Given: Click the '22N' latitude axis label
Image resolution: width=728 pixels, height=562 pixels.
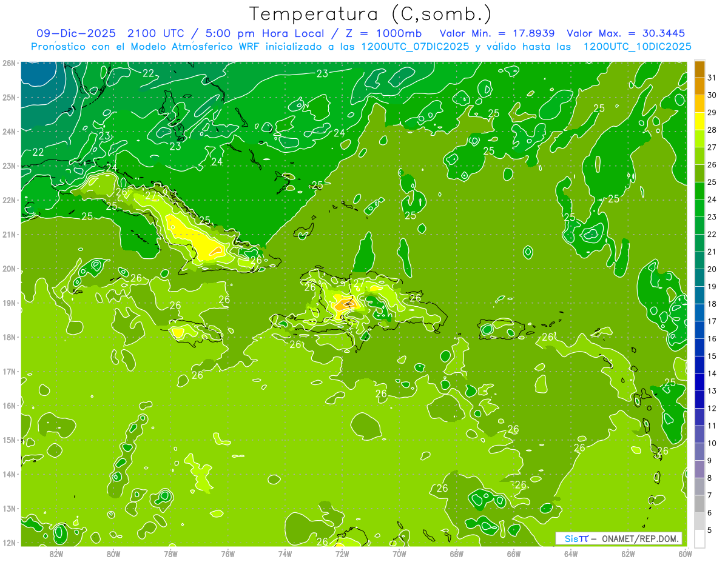Looking at the screenshot, I should 9,200.
